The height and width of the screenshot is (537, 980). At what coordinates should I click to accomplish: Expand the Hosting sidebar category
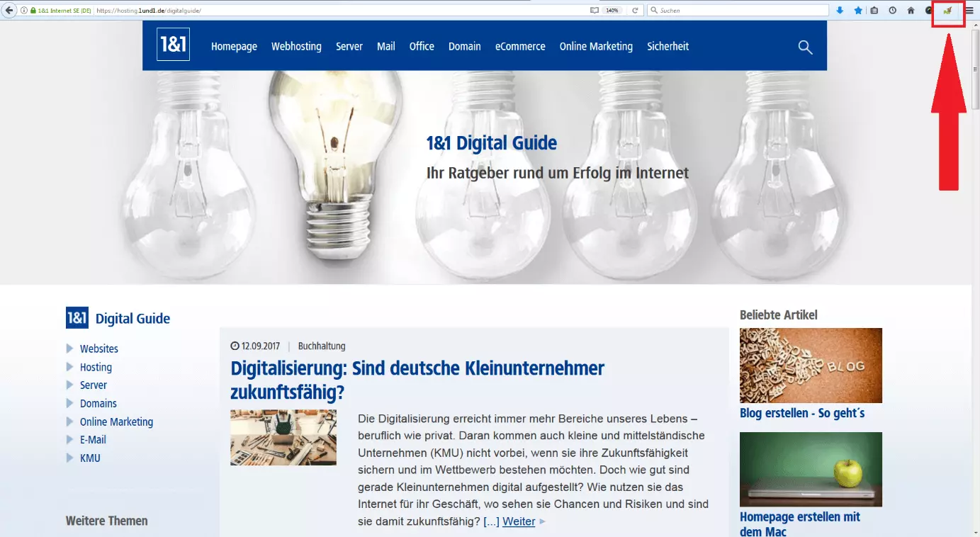96,367
